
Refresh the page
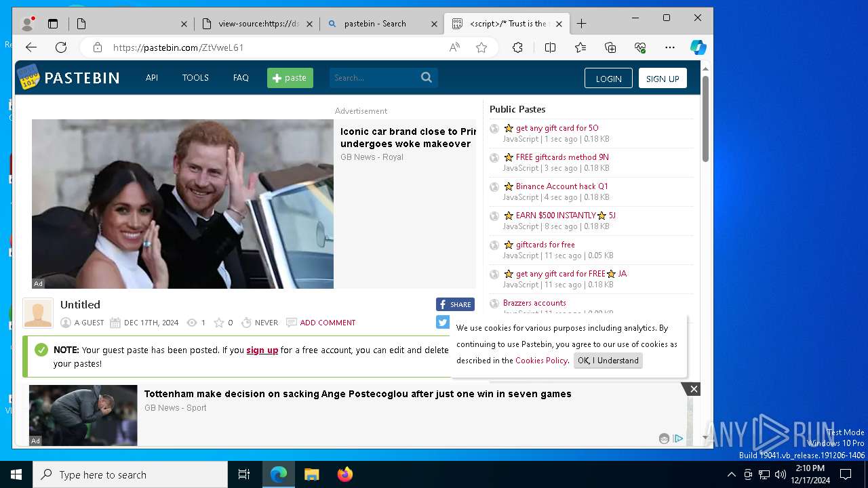pos(61,47)
